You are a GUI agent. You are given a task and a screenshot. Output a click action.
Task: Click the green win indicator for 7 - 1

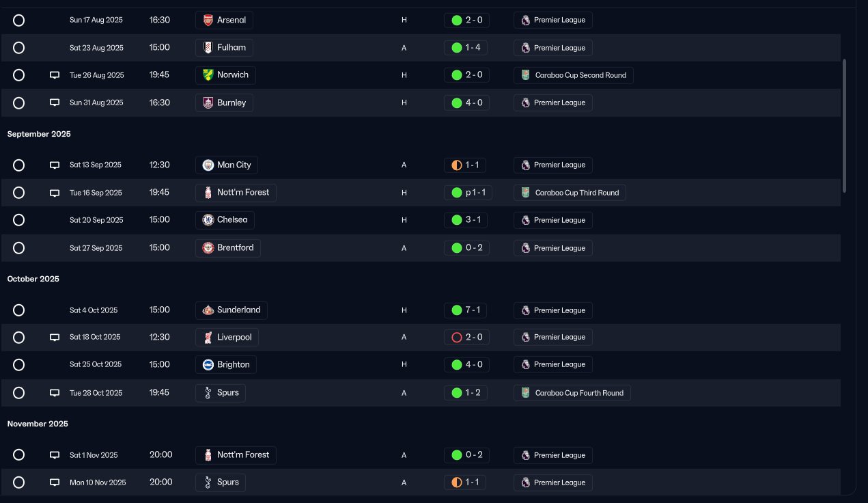tap(457, 310)
